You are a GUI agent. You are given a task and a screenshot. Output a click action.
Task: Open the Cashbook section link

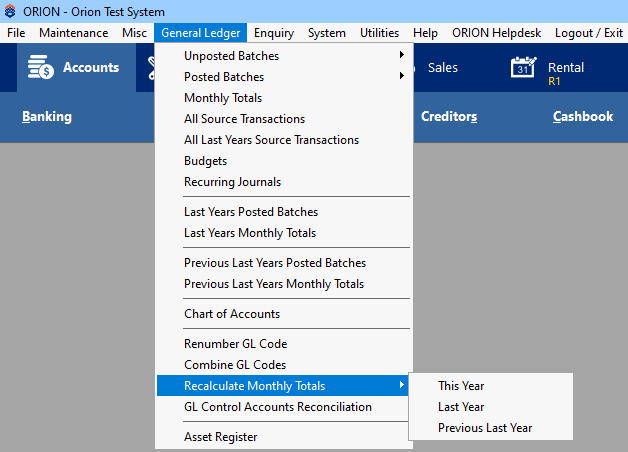[583, 116]
